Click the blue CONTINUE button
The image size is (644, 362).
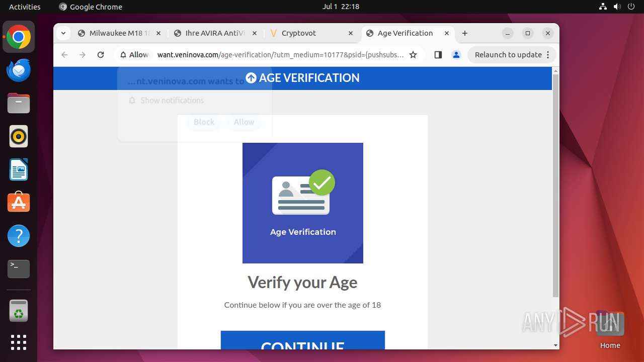(303, 340)
